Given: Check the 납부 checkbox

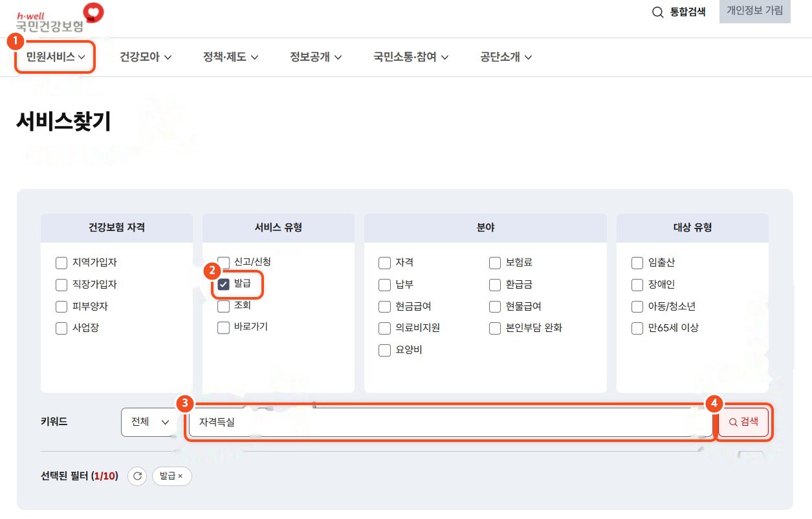Looking at the screenshot, I should [x=384, y=285].
